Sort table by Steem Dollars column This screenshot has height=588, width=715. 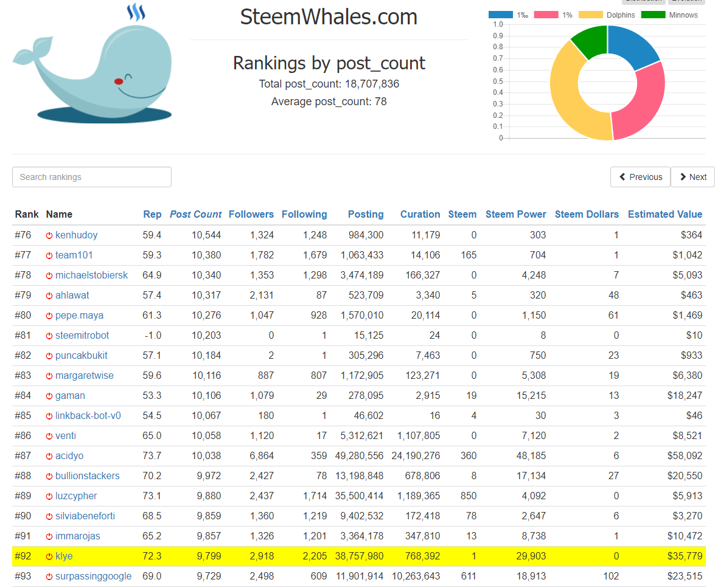point(587,214)
